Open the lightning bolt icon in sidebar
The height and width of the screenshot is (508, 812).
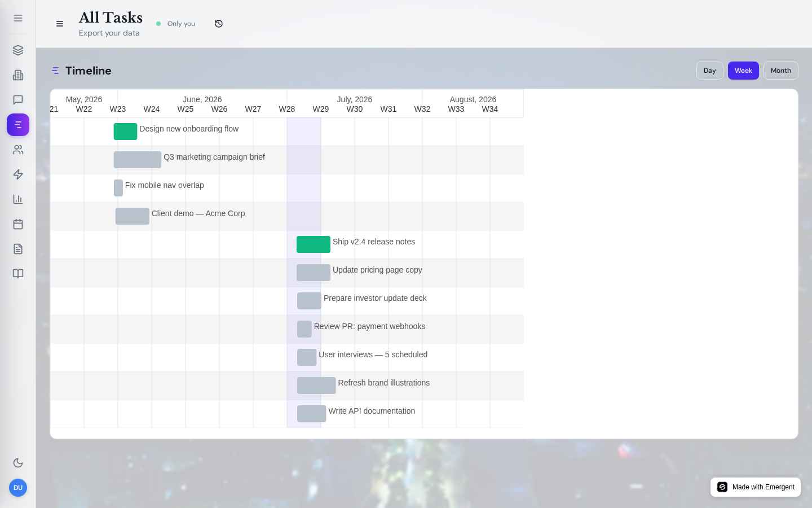coord(18,174)
